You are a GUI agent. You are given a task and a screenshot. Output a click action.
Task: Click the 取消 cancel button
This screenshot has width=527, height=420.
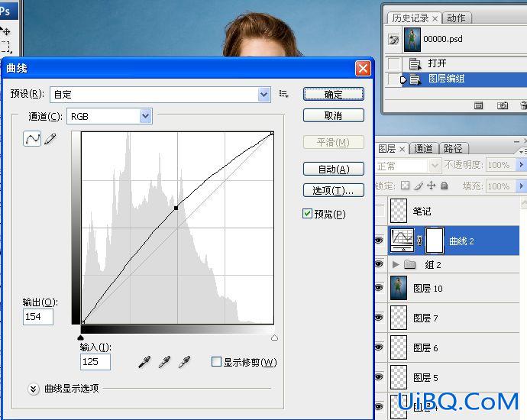tap(334, 115)
